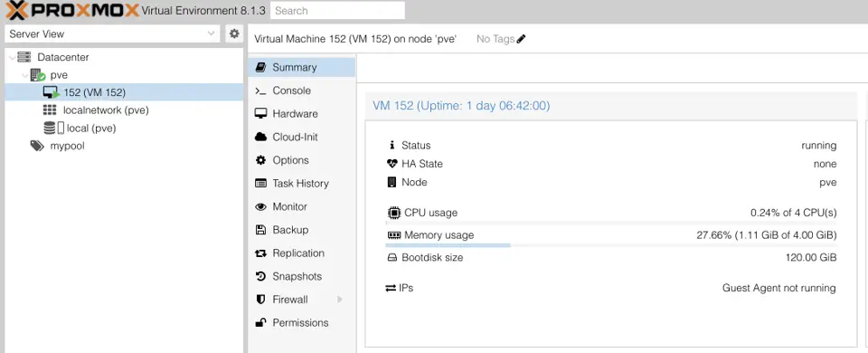Click the Search input field

point(337,11)
